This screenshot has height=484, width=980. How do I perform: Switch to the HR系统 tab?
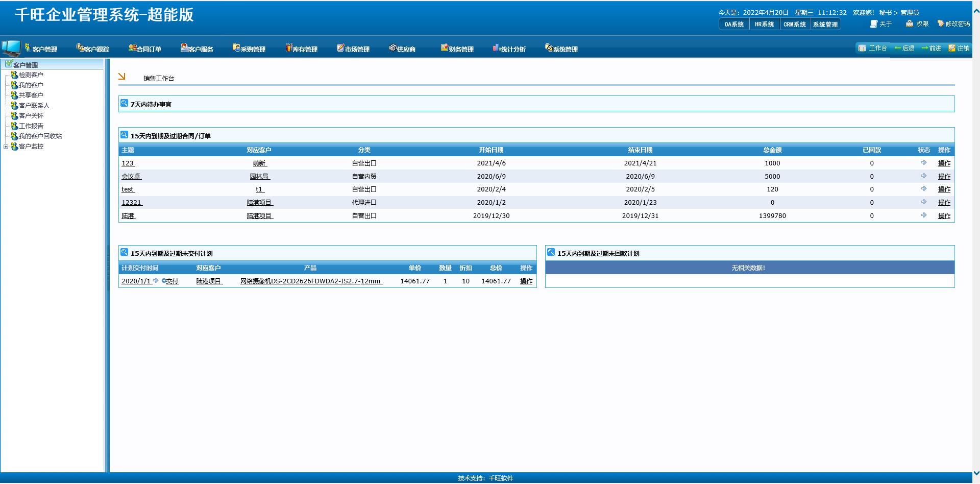[764, 25]
